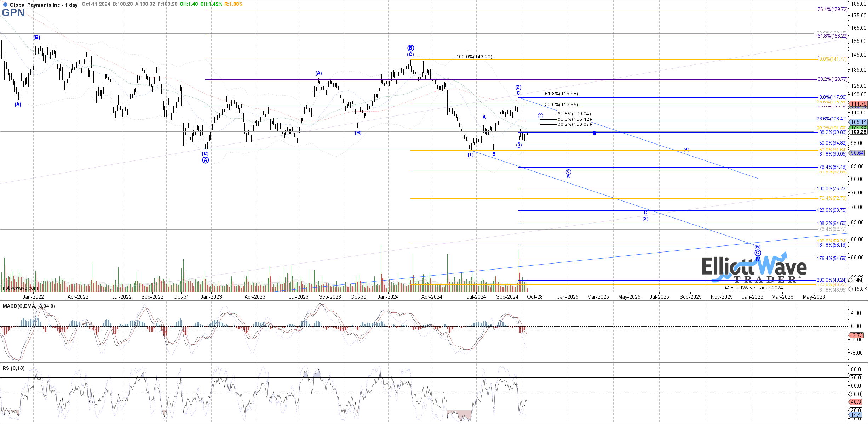Viewport: 868px width, 424px height.
Task: Click the GPN ticker symbol
Action: pos(13,13)
